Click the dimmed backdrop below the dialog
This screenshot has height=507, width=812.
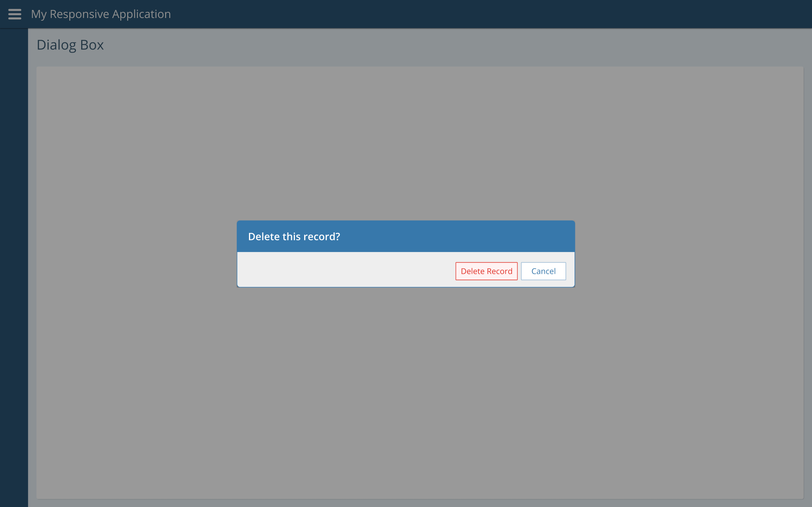406,383
